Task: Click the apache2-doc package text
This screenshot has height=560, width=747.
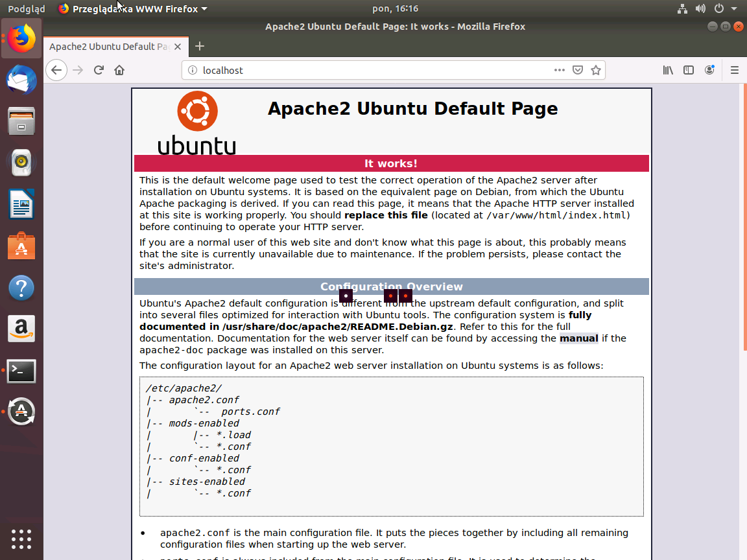Action: pos(171,351)
